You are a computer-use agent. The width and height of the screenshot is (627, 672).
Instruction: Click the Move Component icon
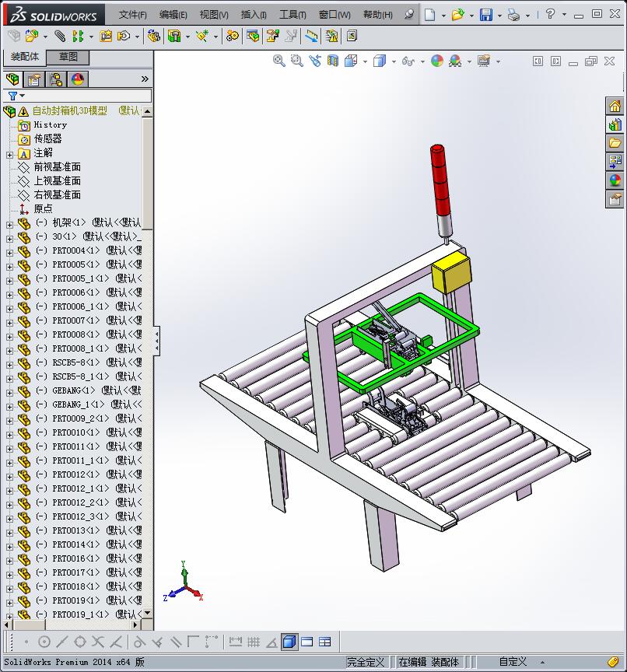(x=124, y=36)
